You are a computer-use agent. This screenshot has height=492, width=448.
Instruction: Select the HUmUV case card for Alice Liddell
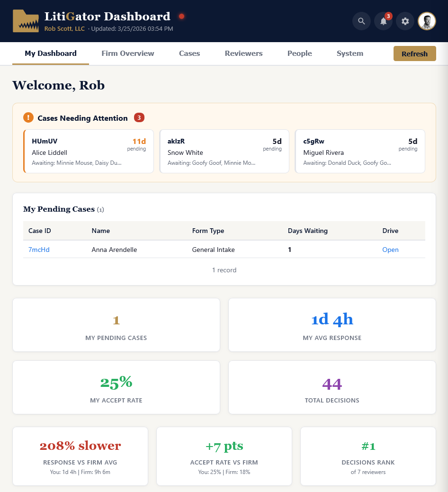pos(89,152)
